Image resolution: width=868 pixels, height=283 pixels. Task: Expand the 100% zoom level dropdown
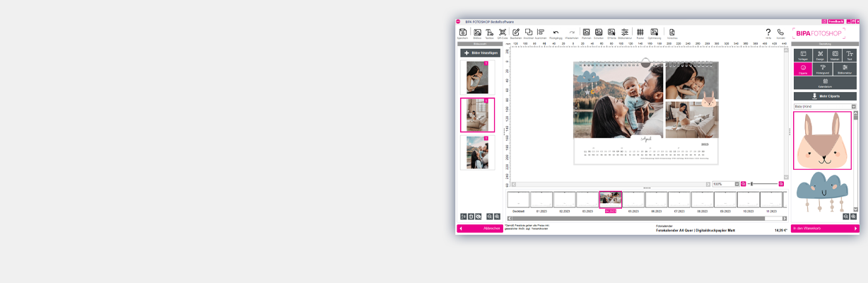[737, 184]
